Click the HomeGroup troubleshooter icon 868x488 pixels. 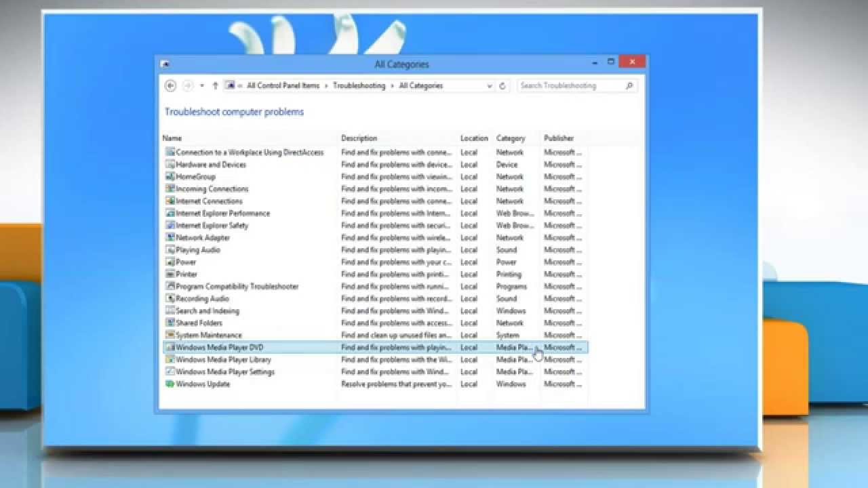[x=170, y=177]
